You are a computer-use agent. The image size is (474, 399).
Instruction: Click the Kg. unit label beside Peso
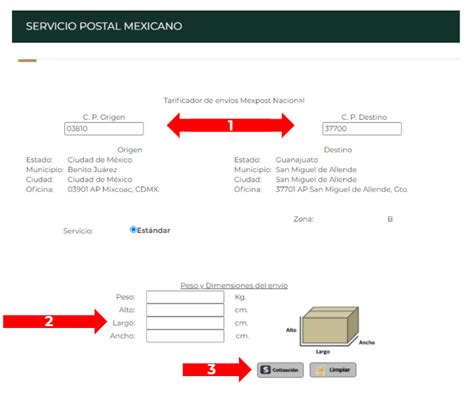click(x=240, y=297)
